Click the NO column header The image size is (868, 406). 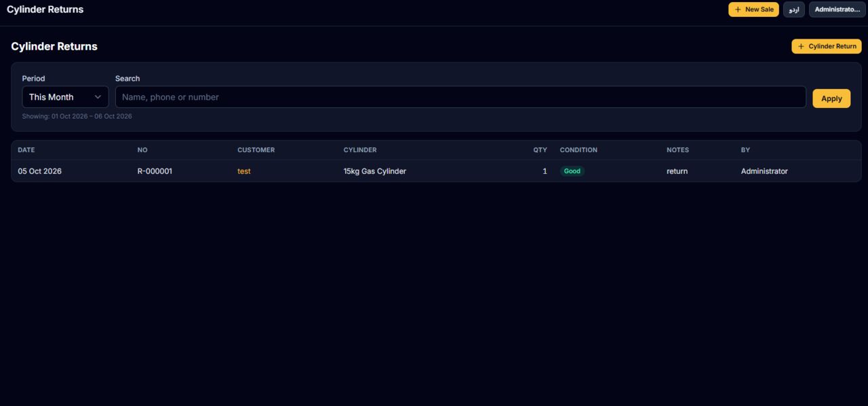pos(142,150)
